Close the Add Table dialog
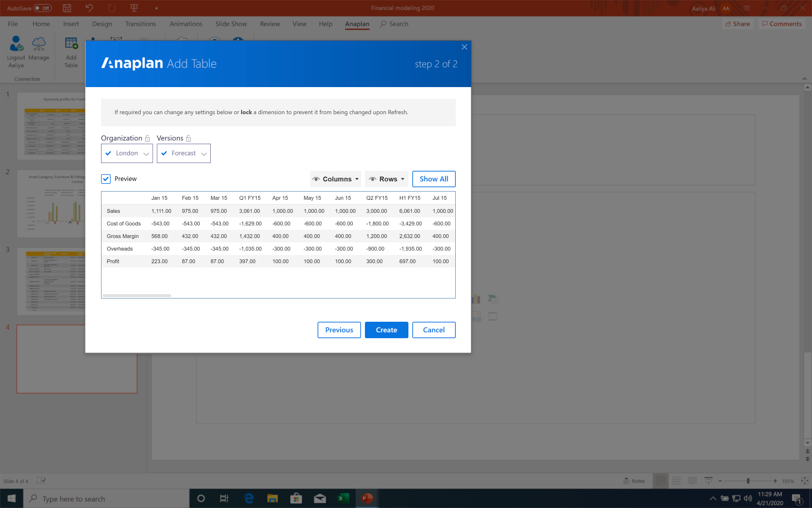This screenshot has height=508, width=812. pos(464,47)
